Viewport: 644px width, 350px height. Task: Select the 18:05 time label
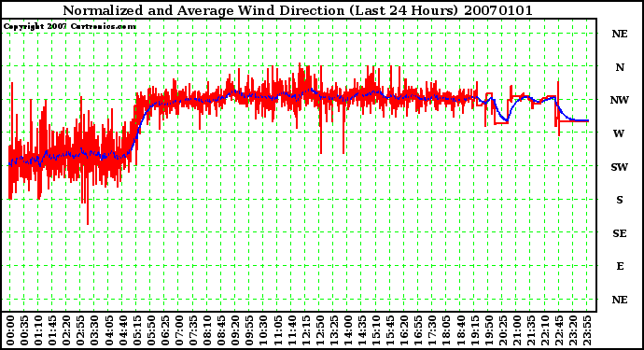[446, 330]
